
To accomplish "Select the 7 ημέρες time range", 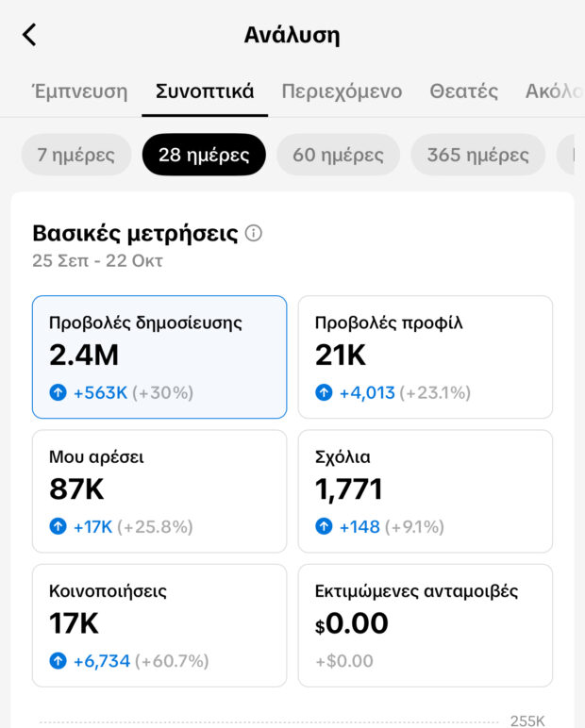I will pyautogui.click(x=76, y=155).
